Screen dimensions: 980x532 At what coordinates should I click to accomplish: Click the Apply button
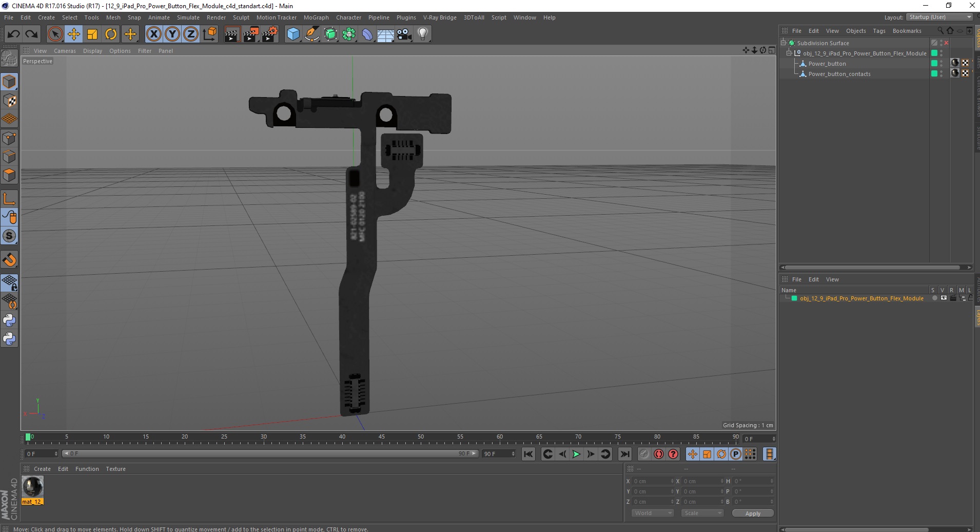pos(753,514)
